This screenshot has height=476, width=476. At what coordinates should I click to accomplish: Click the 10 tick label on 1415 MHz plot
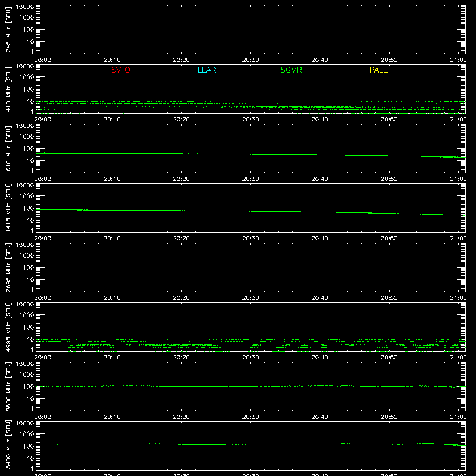(30, 220)
